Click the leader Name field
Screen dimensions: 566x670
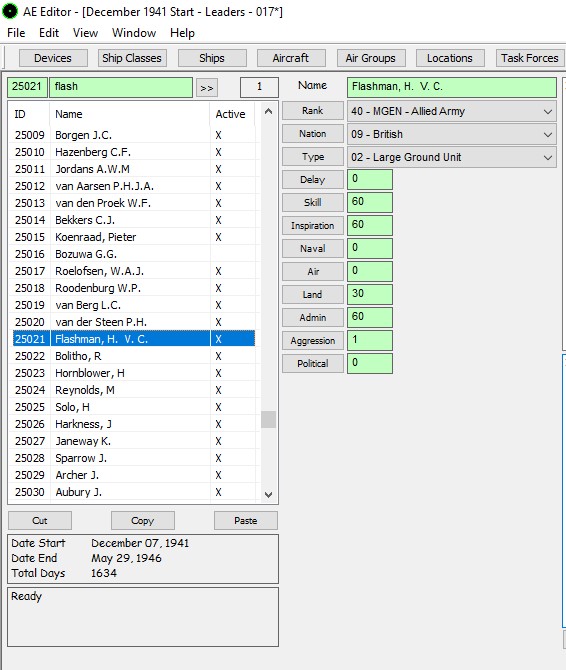452,87
